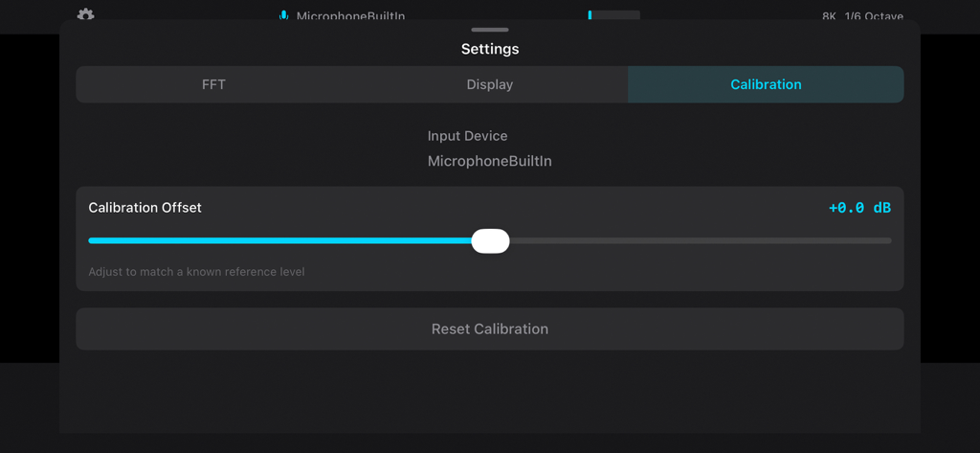
Task: Select the Calibration tab
Action: tap(766, 84)
